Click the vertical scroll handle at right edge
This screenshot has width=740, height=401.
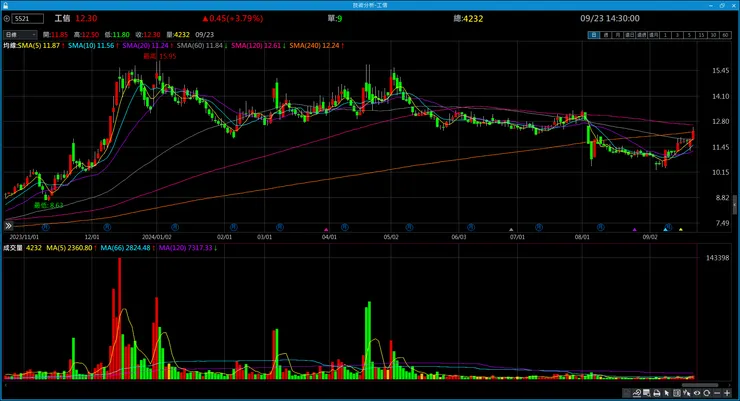(735, 205)
